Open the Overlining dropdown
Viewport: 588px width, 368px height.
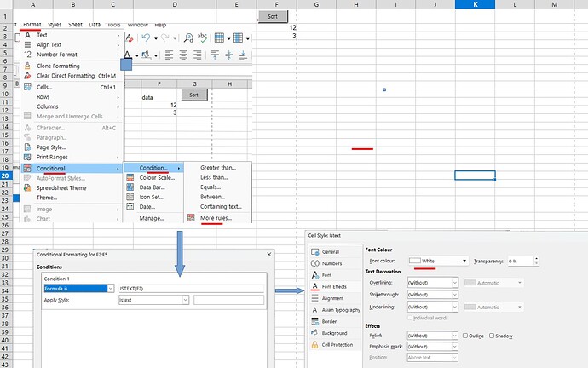pos(433,283)
